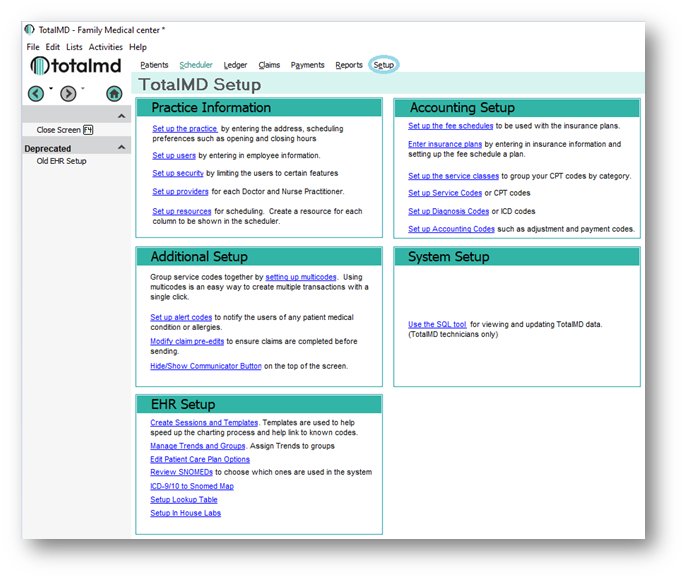Open the Use the SQL tool link
Screen dimensions: 687x581
437,324
